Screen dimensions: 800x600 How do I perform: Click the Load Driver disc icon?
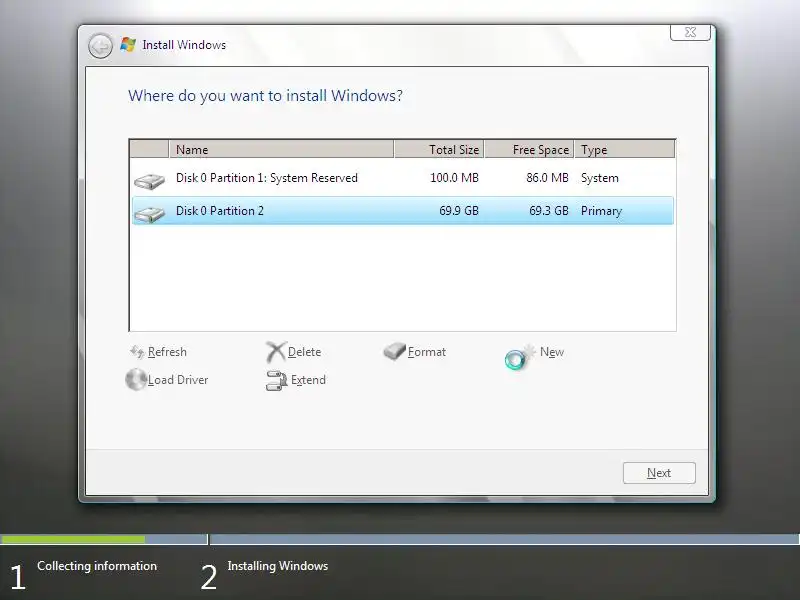pos(136,380)
